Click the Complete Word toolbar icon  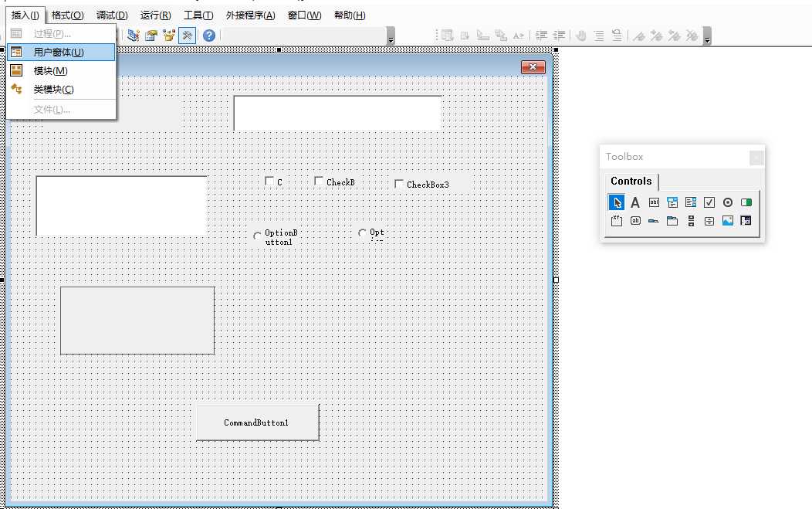click(519, 36)
